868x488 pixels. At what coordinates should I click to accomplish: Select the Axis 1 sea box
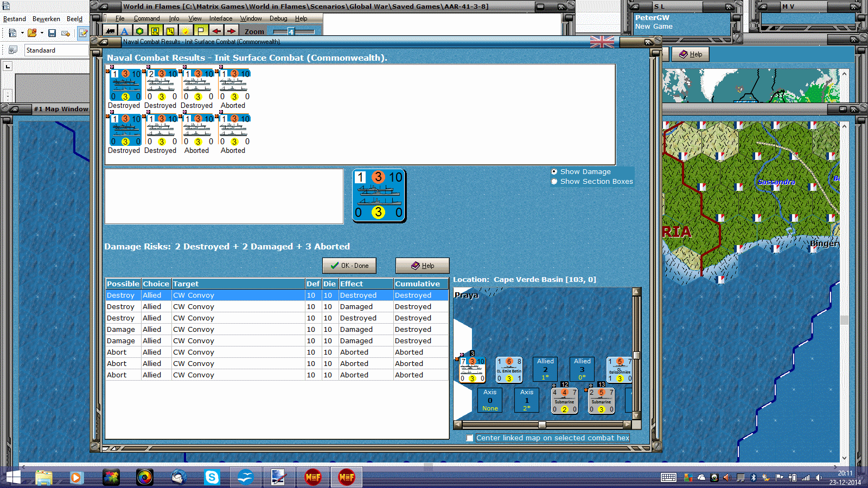[527, 401]
